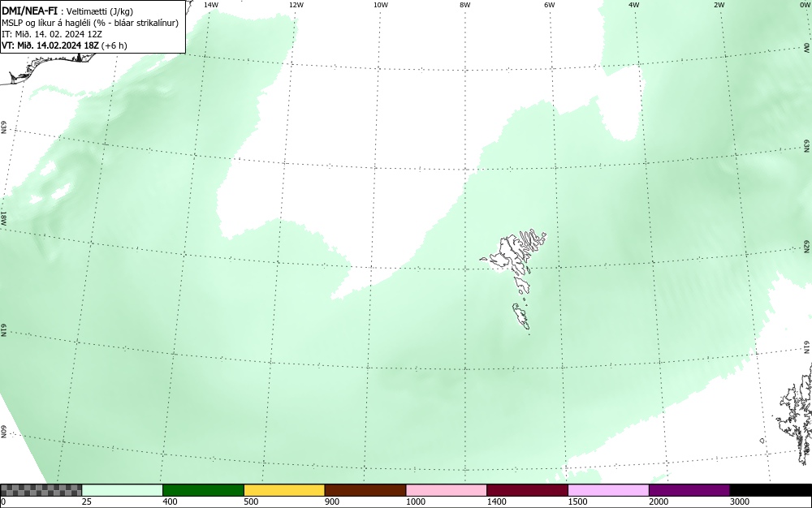This screenshot has height=508, width=812.
Task: Click the 61N label on the right edge
Action: [x=807, y=347]
